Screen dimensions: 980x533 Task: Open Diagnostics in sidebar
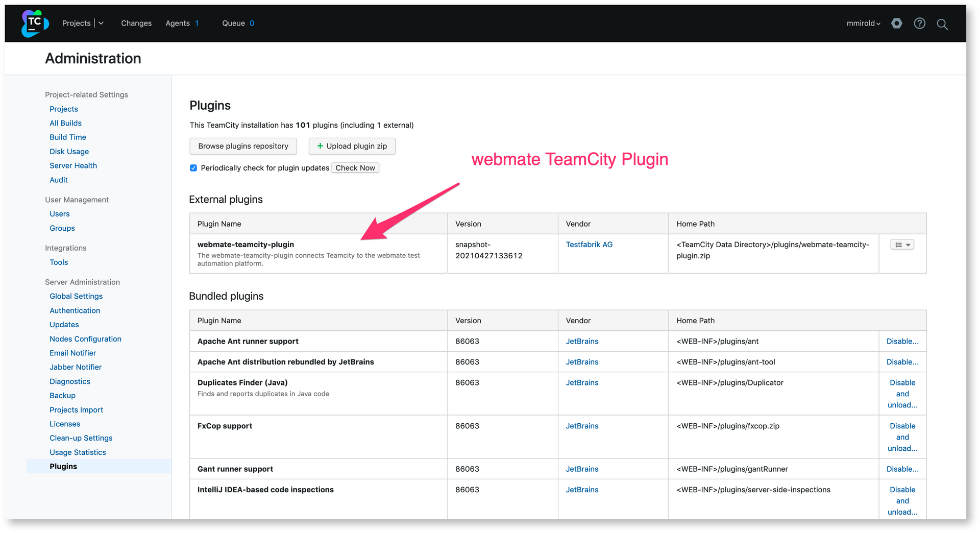point(70,382)
